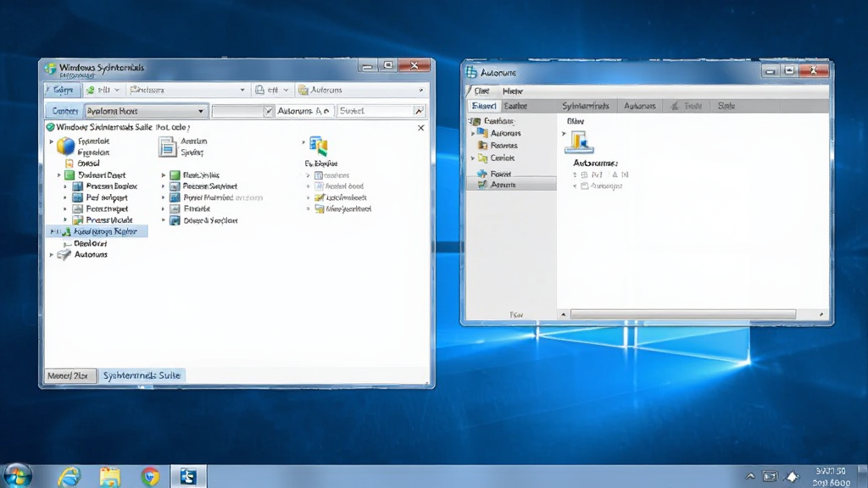Click the highlighted first button in the Sysinternals toolbar
This screenshot has width=868, height=488.
click(x=61, y=90)
